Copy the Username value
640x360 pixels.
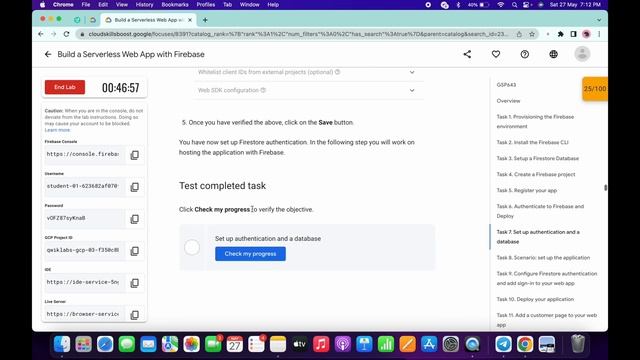pos(134,187)
